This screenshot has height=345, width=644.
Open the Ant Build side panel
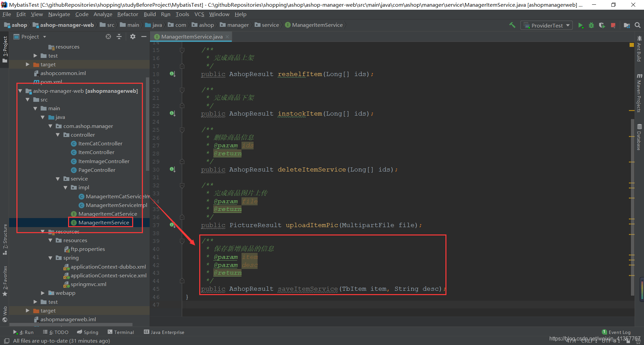639,49
